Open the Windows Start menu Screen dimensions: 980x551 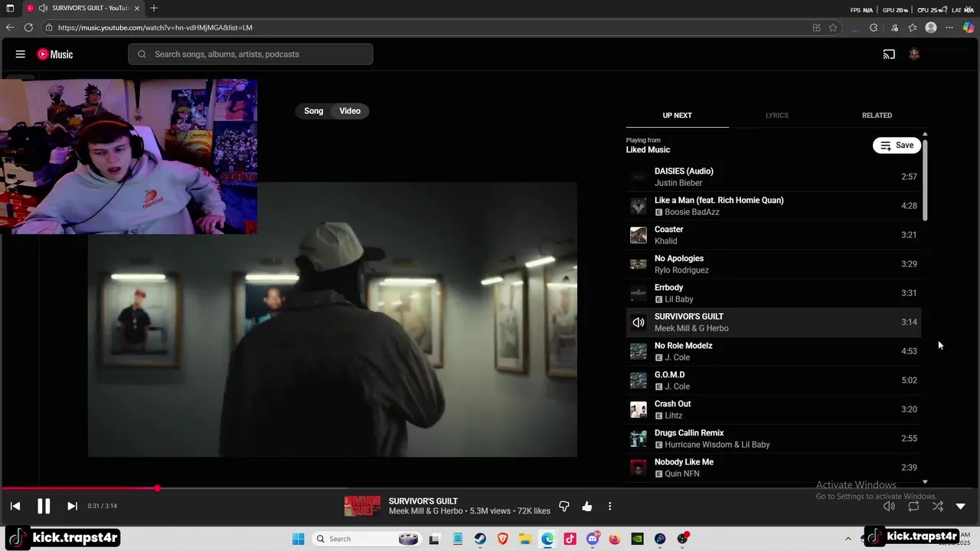(x=299, y=539)
